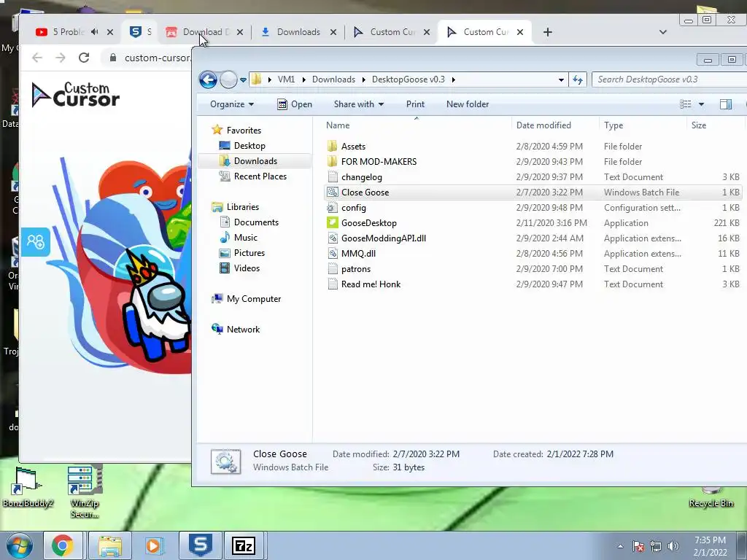The height and width of the screenshot is (560, 747).
Task: Select the MMQ.dll file icon
Action: coord(333,253)
